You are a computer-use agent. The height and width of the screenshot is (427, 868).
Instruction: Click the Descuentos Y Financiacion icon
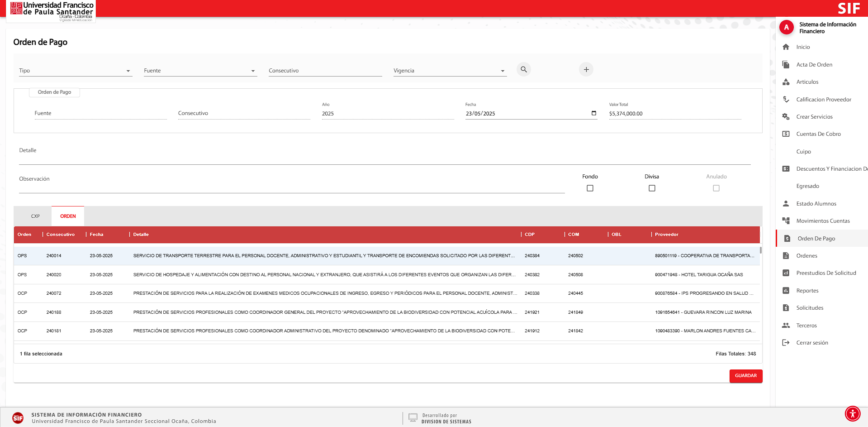tap(786, 169)
